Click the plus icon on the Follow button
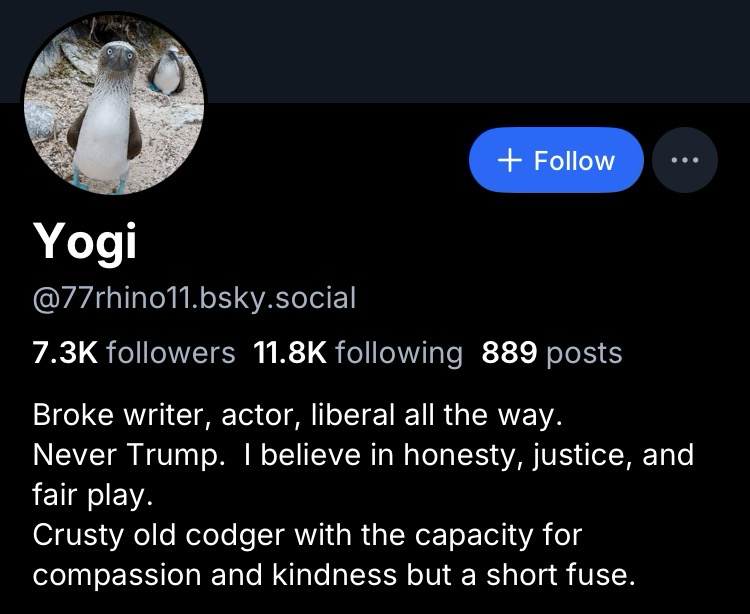750x614 pixels. pos(509,160)
